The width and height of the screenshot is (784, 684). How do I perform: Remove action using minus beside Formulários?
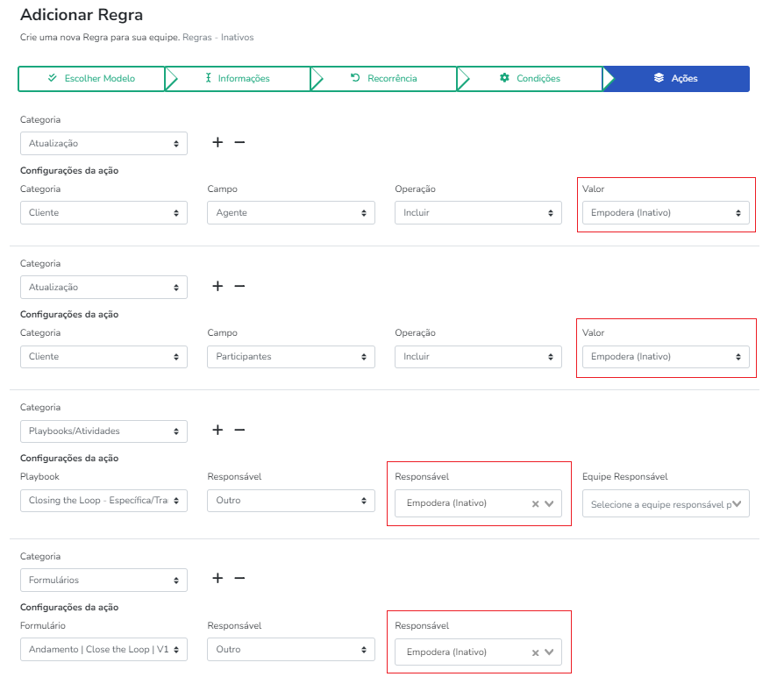click(x=239, y=579)
